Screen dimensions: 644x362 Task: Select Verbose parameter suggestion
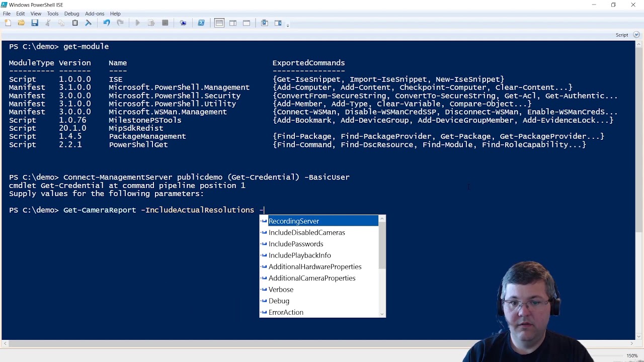pyautogui.click(x=319, y=290)
